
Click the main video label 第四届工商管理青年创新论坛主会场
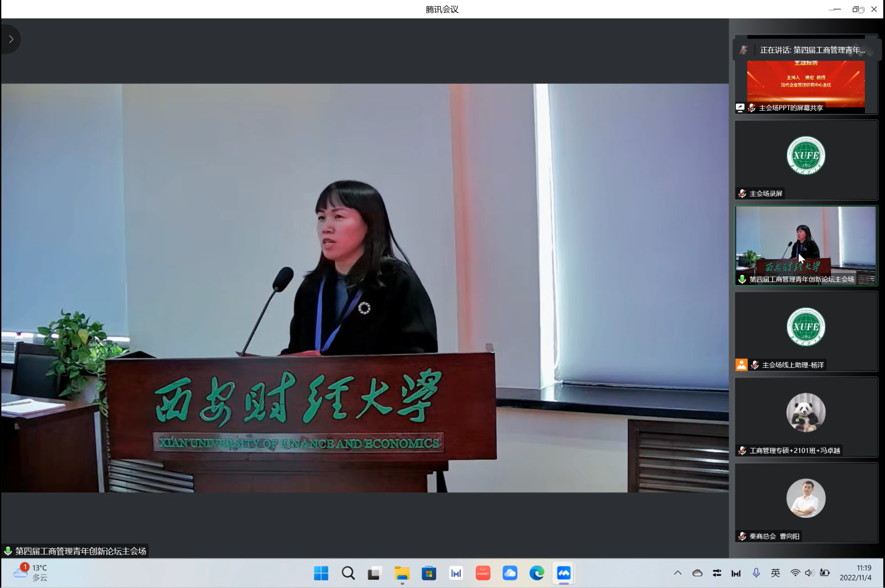[80, 551]
